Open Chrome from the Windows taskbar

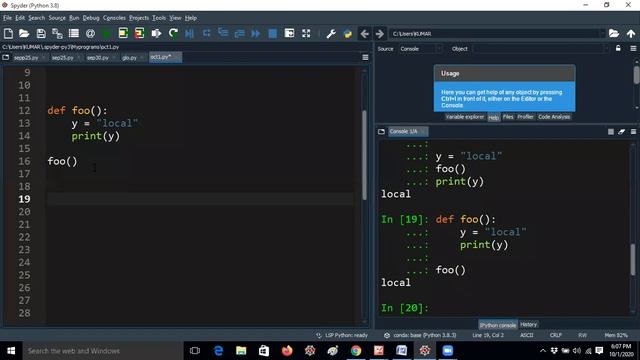(356, 351)
